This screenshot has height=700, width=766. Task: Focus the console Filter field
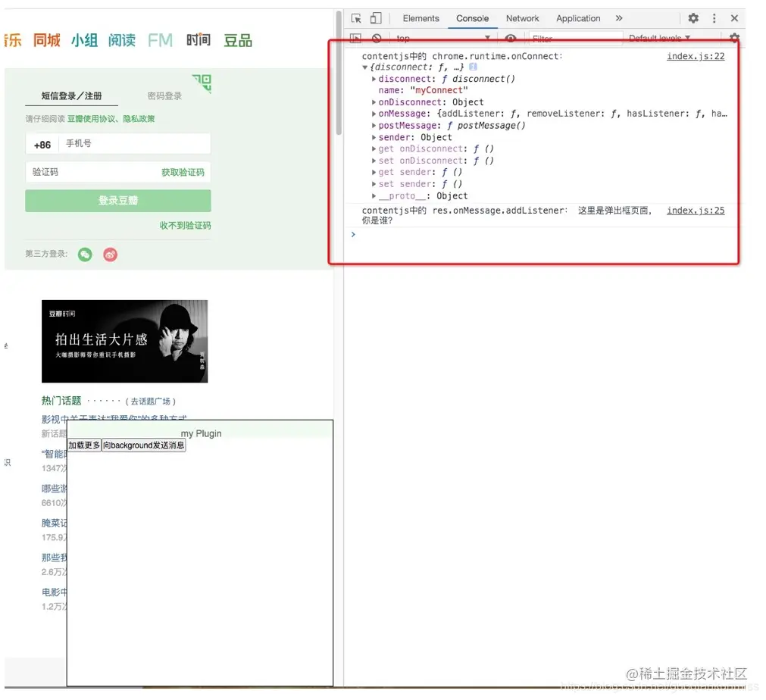576,38
